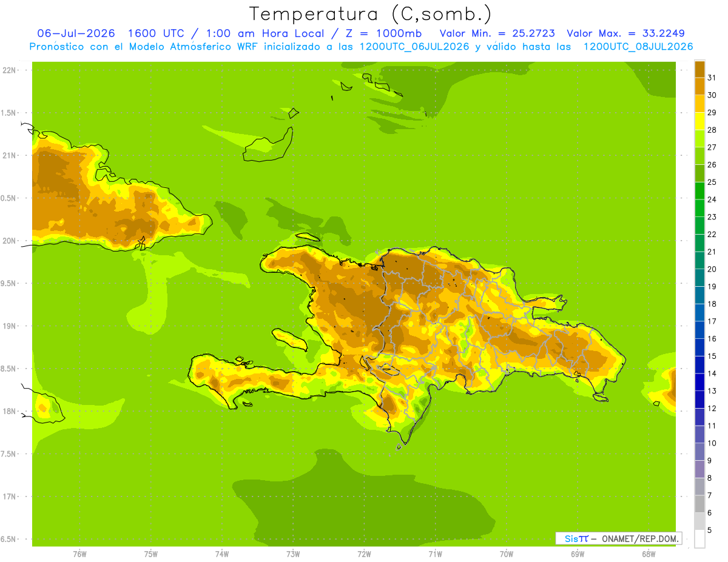Select the init time "1200UTC_06JUL2026"
The height and width of the screenshot is (562, 728).
[x=414, y=47]
